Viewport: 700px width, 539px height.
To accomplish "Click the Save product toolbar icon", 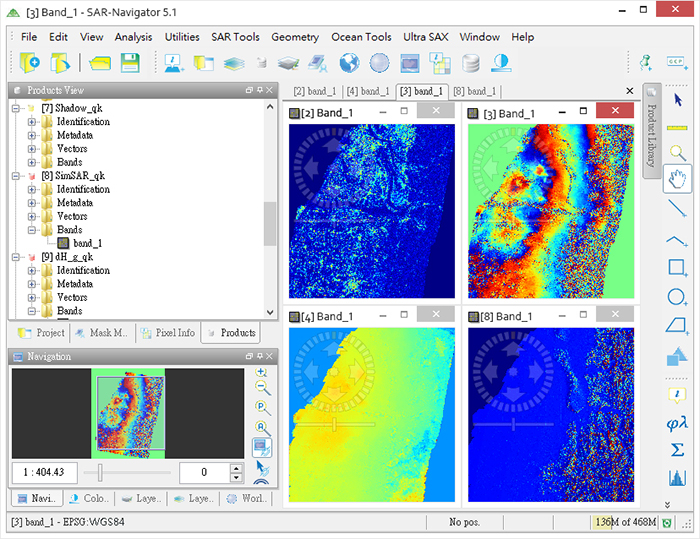I will [130, 63].
